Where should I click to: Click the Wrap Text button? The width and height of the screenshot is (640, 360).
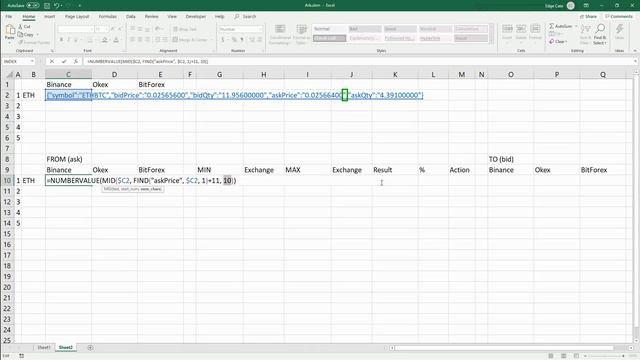tap(184, 29)
